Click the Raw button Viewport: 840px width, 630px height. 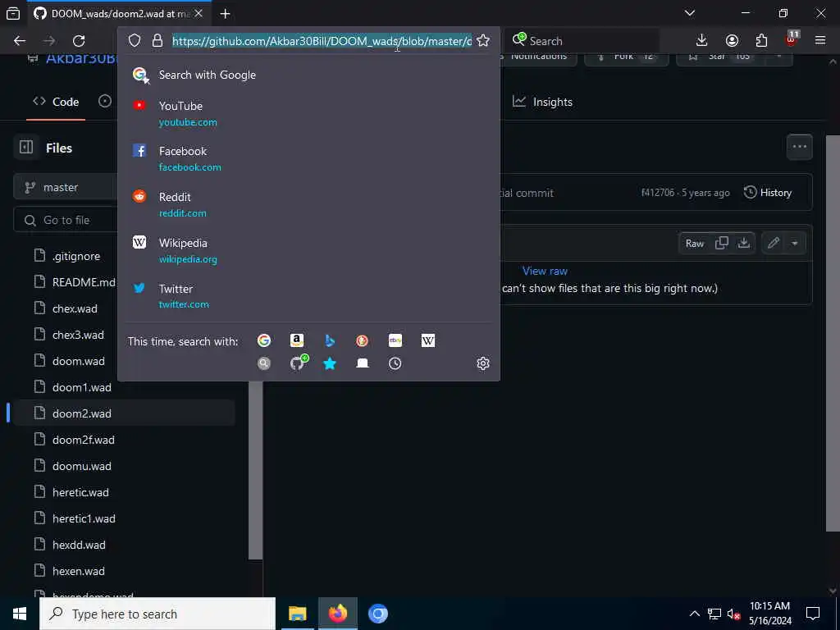point(694,243)
